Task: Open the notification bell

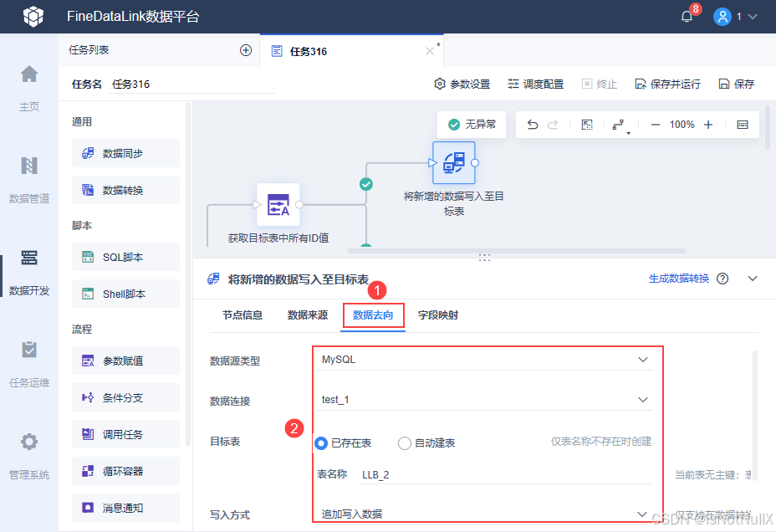Action: pos(687,17)
